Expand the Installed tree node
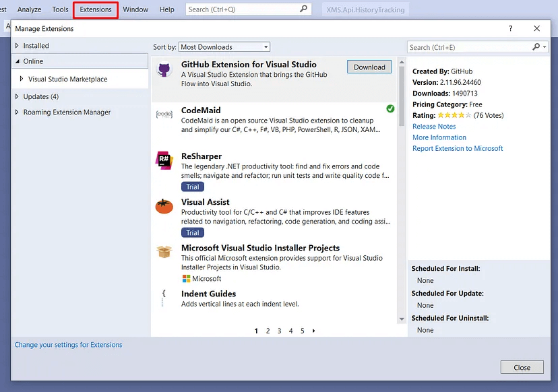Screen dimensions: 558x392 coord(17,46)
